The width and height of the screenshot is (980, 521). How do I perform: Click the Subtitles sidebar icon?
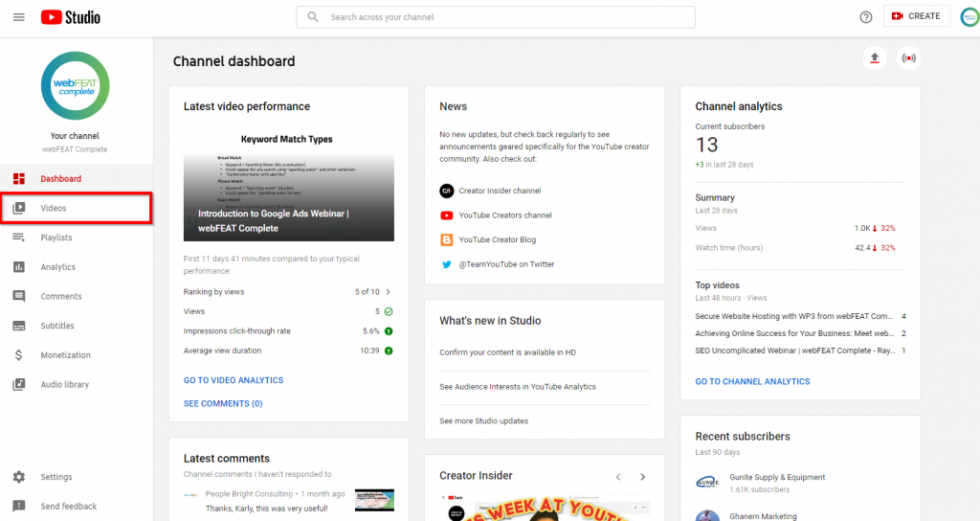(19, 326)
